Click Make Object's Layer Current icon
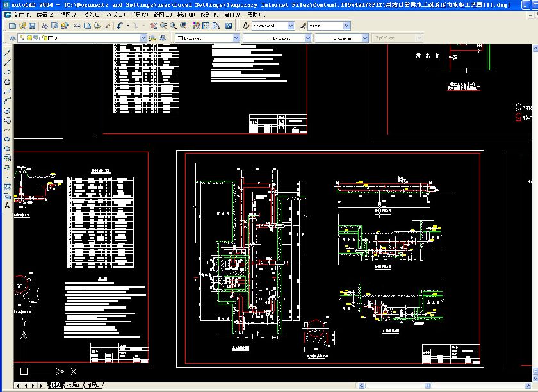The width and height of the screenshot is (538, 392). pos(152,38)
